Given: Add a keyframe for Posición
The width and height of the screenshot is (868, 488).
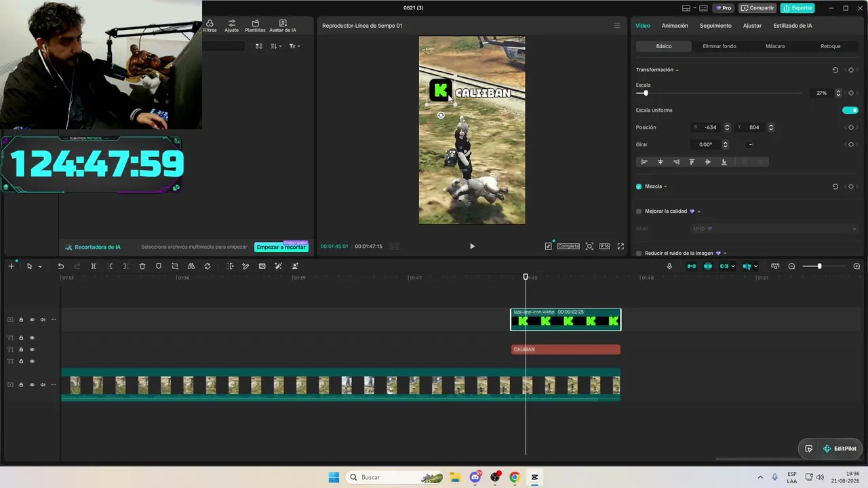Looking at the screenshot, I should click(x=851, y=127).
